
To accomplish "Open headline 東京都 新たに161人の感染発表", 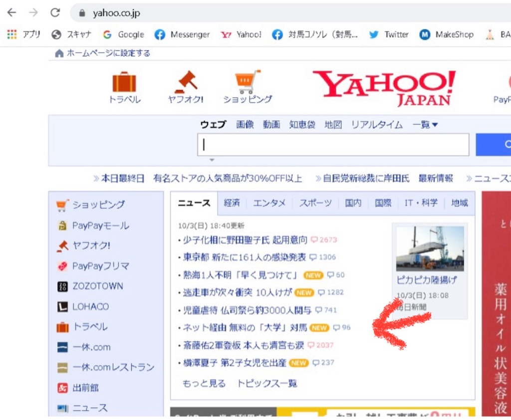I will (245, 257).
